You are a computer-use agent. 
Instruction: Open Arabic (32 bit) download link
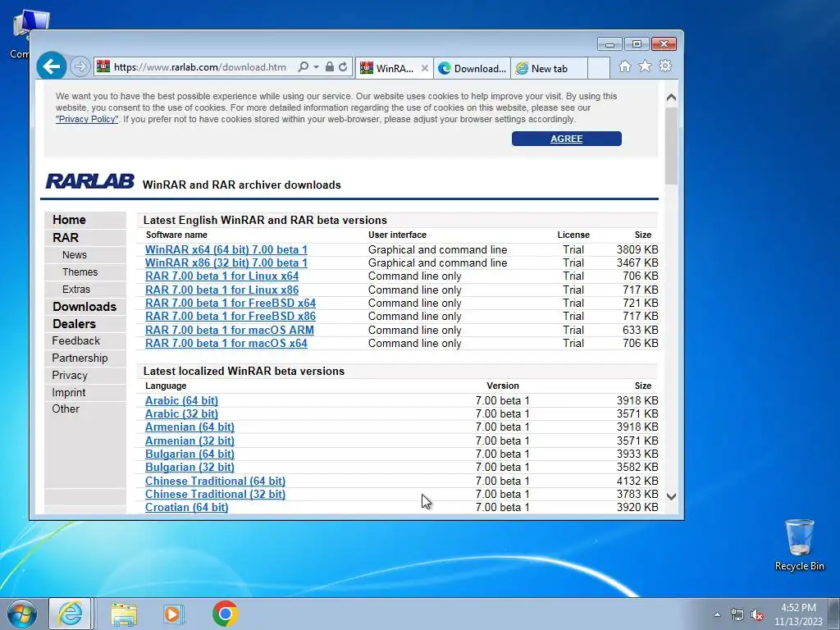pos(181,414)
